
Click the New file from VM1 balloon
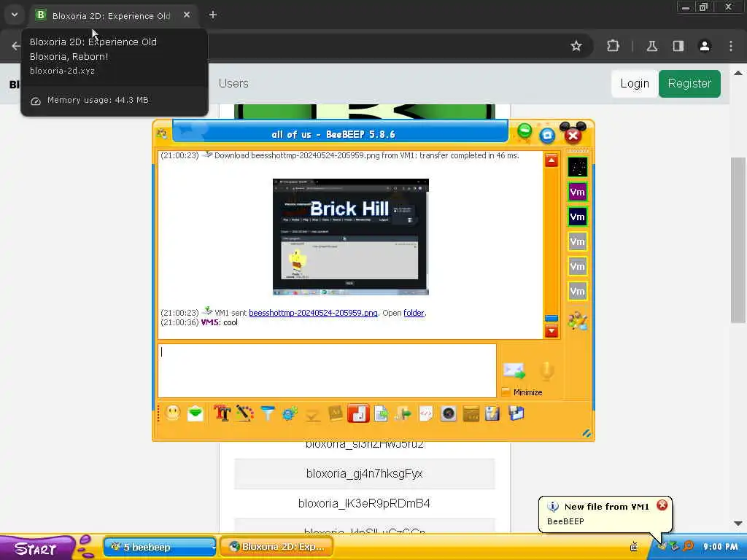click(x=605, y=514)
